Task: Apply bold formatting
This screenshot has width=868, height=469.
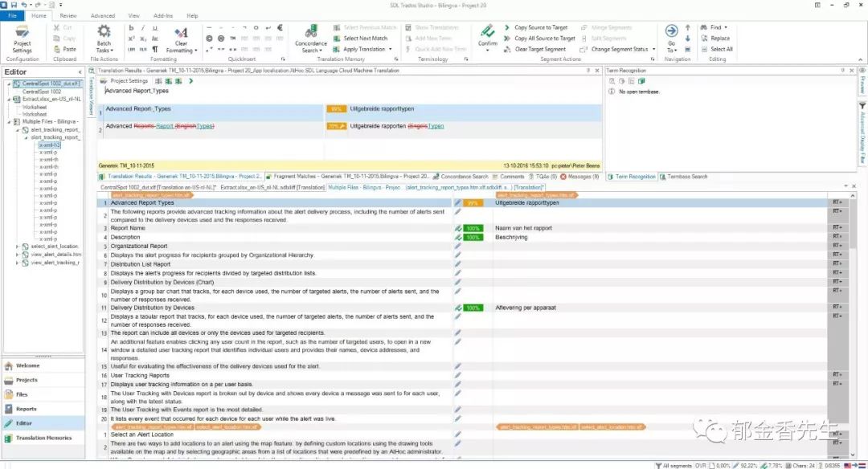Action: [x=131, y=27]
